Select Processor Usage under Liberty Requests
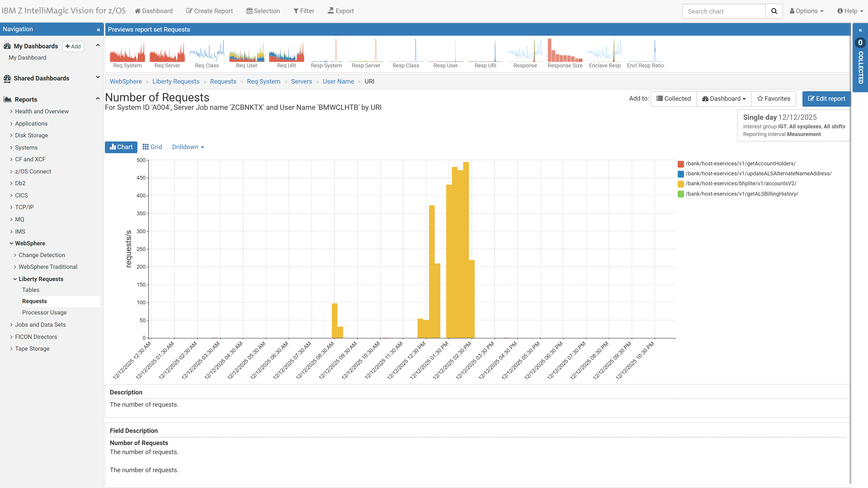Screen dimensions: 868x488 coord(44,312)
